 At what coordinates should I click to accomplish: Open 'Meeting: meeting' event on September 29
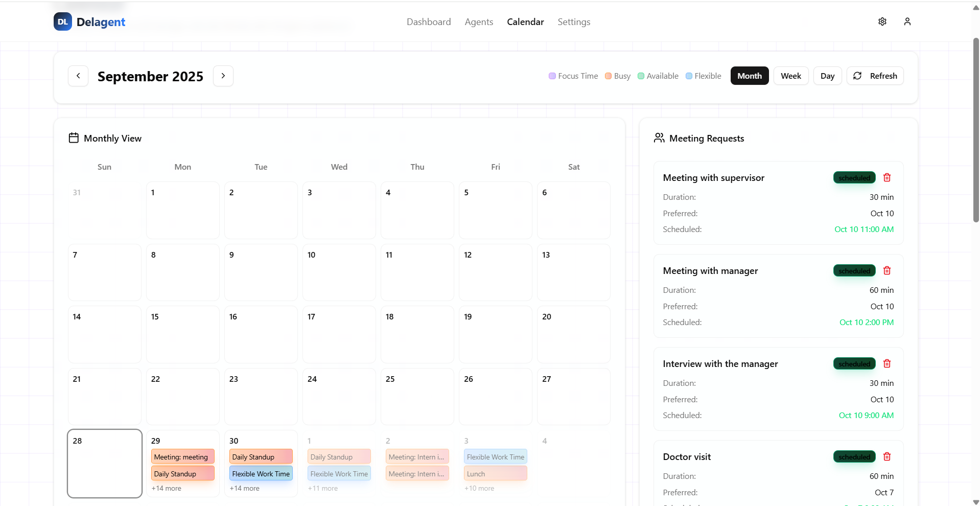point(182,456)
